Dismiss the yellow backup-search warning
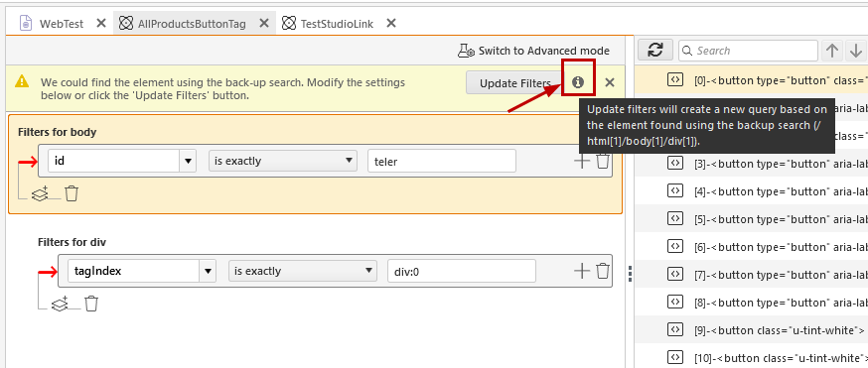The height and width of the screenshot is (368, 868). (610, 83)
